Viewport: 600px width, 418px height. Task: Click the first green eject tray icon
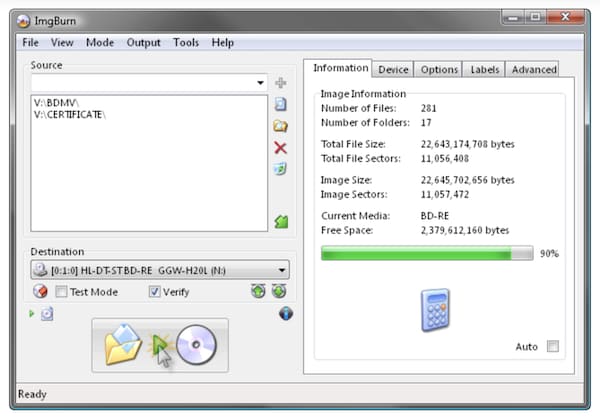[258, 291]
